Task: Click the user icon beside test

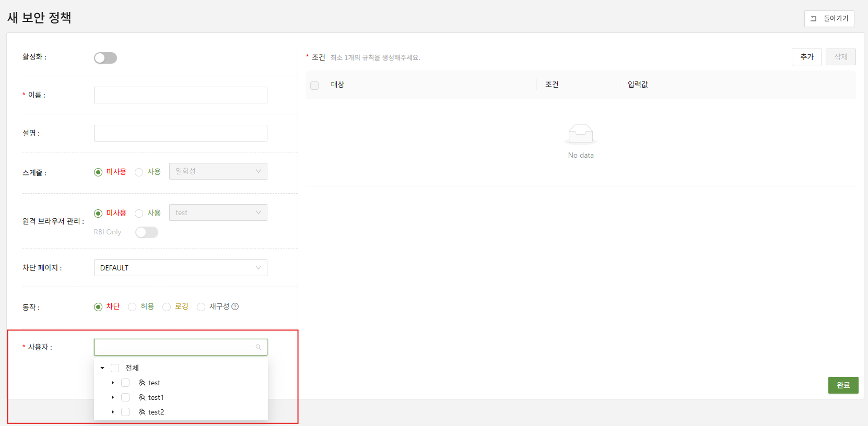Action: coord(142,383)
